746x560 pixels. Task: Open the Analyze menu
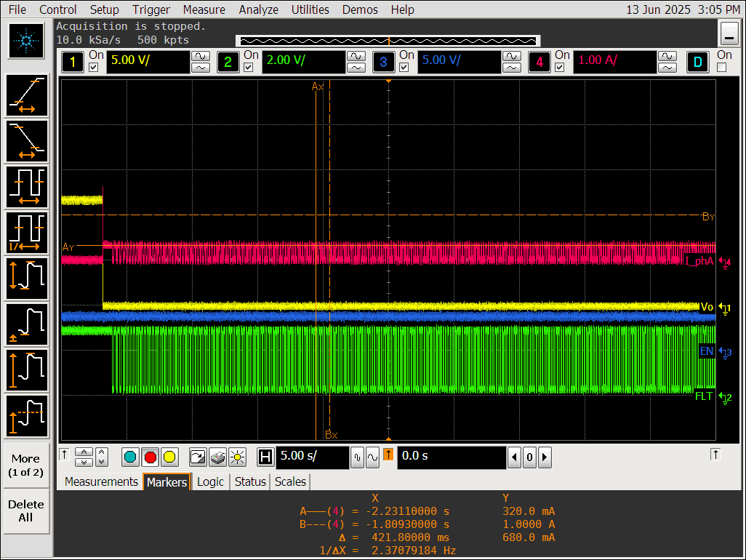pyautogui.click(x=259, y=9)
